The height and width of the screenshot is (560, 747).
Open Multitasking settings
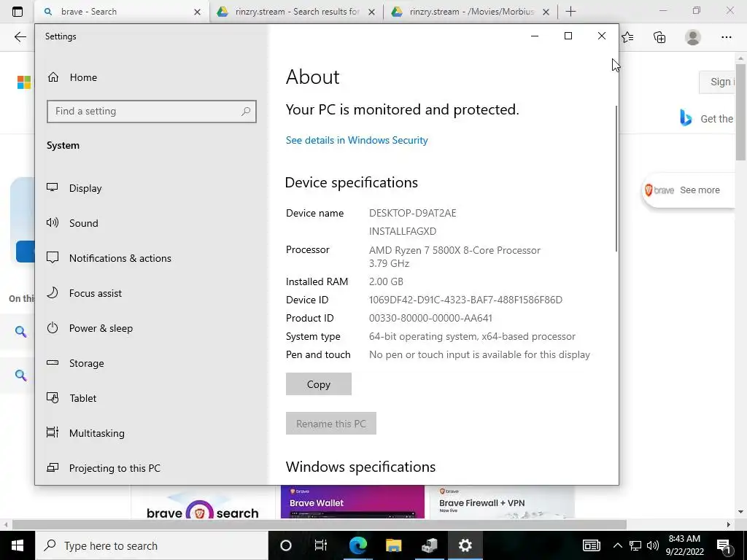(x=86, y=433)
